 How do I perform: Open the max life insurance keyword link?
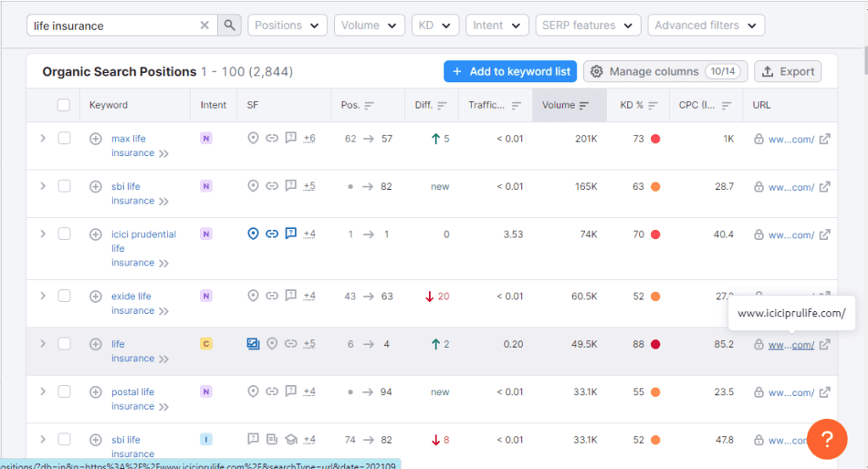(x=133, y=146)
